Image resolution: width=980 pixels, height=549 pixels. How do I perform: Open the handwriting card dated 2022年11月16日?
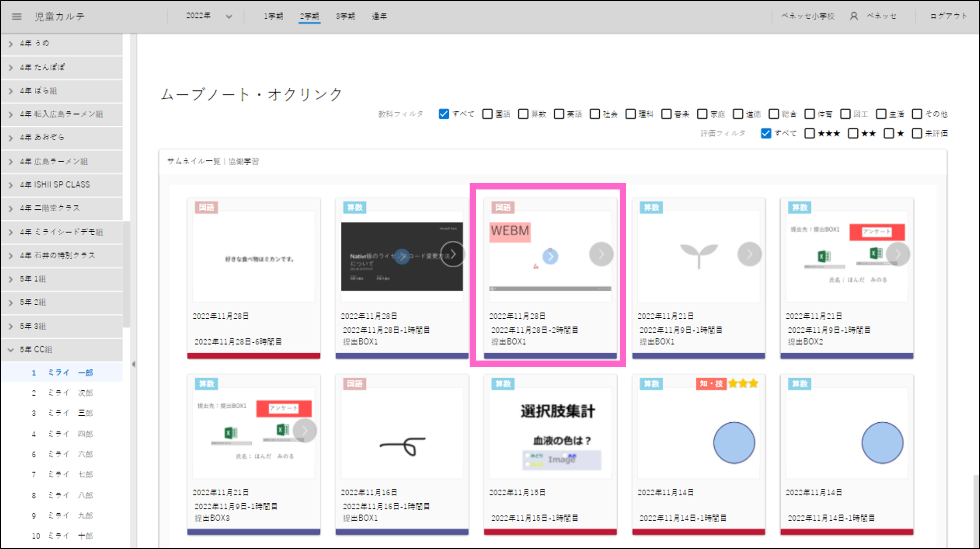point(402,455)
